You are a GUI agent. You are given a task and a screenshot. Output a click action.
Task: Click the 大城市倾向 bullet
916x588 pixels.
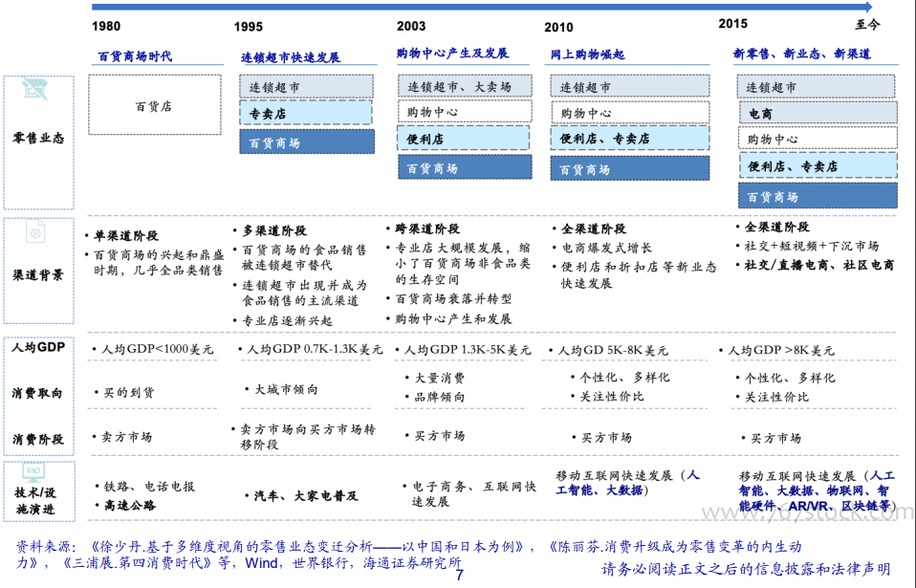pos(286,389)
